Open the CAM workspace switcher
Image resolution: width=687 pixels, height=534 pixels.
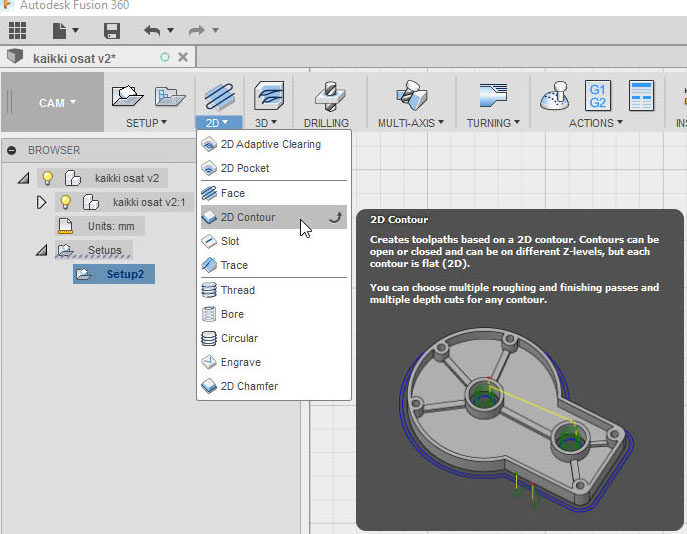[x=57, y=103]
